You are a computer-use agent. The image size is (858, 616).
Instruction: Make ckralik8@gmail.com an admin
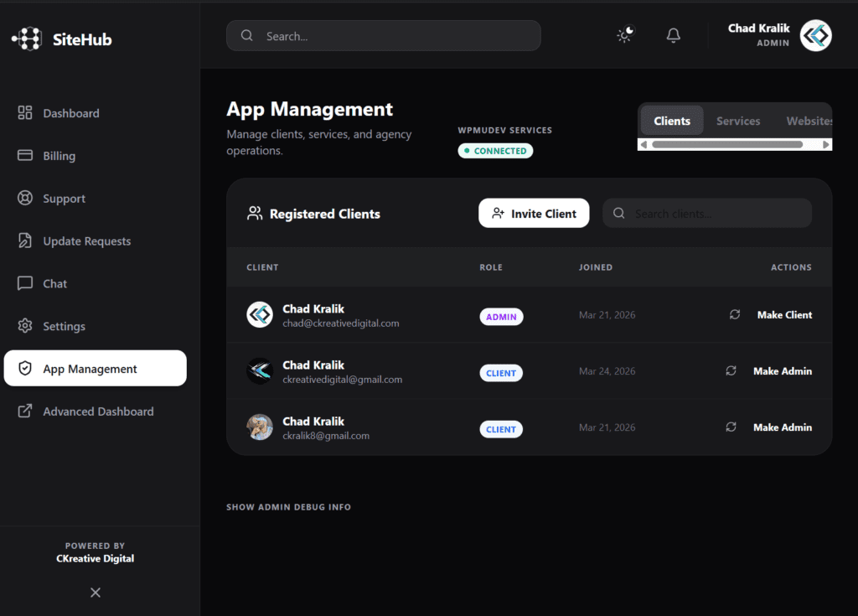[782, 427]
